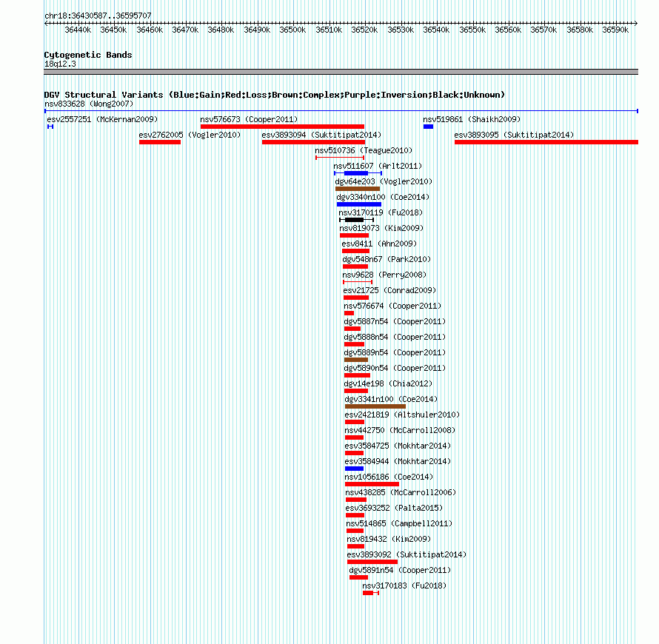The height and width of the screenshot is (644, 659).
Task: Open nsv519861 (Shaikh2009) variant label
Action: [x=472, y=119]
